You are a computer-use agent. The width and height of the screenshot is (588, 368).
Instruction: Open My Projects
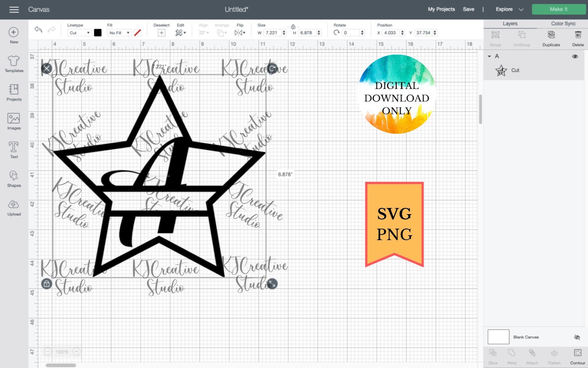coord(441,9)
